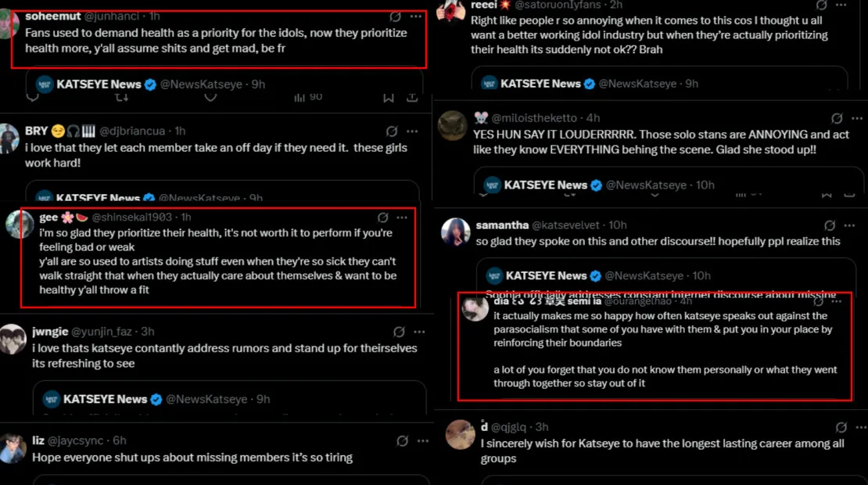The width and height of the screenshot is (868, 485).
Task: Click the Grok icon on @miloistheketto's tweet
Action: 837,118
